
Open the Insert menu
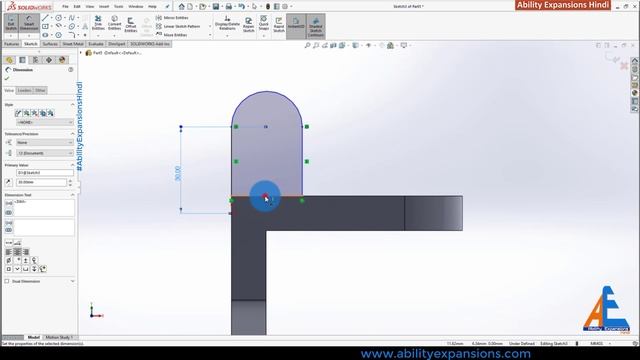(104, 7)
